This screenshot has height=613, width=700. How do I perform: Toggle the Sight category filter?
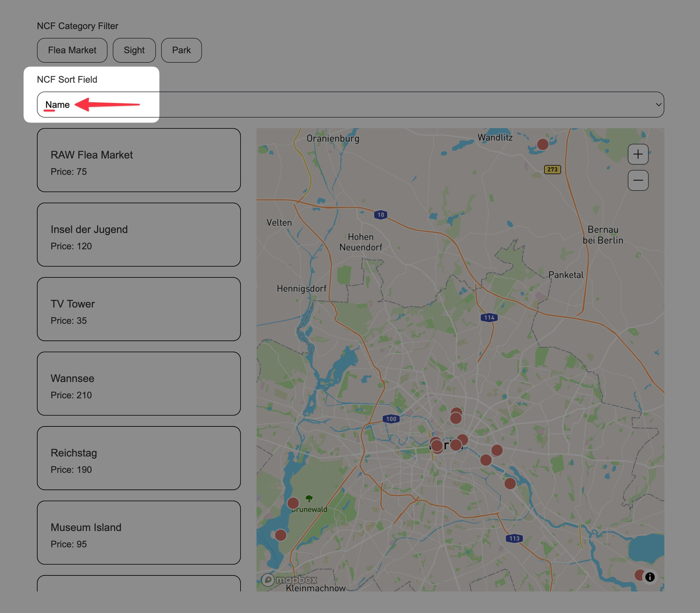(134, 50)
